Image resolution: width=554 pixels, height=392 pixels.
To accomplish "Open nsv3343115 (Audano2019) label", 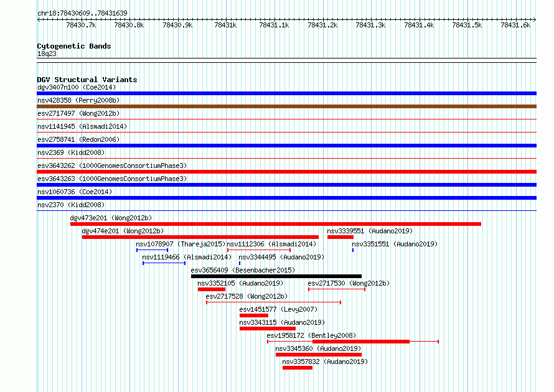I will tap(282, 322).
